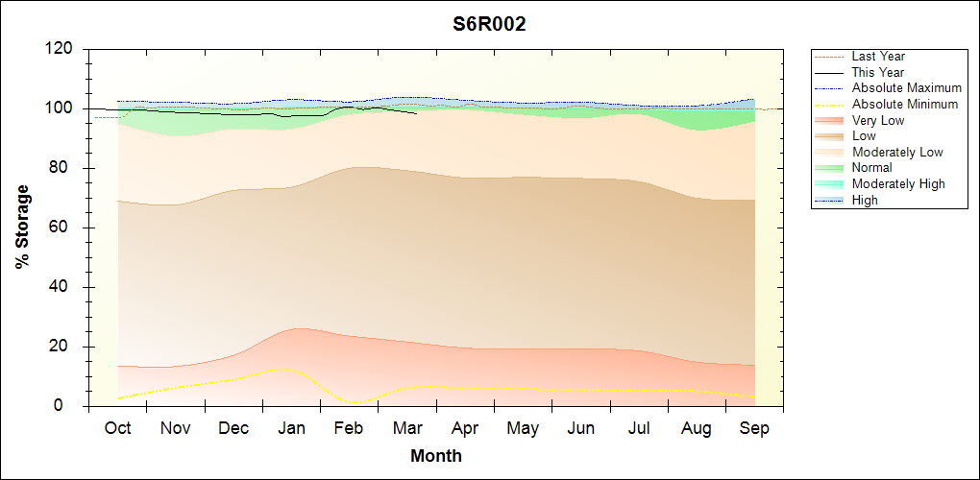Select the Moderately Low legend swatch
Screen dimensions: 980x480
[x=829, y=152]
